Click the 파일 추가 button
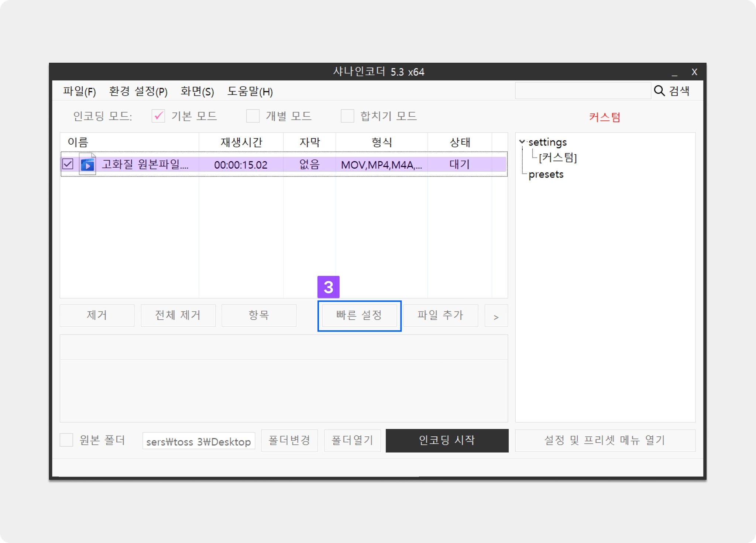This screenshot has width=756, height=543. coord(440,316)
